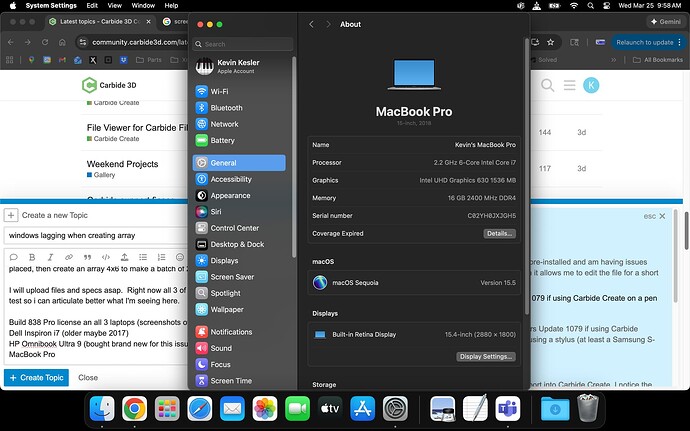Open Siri settings
The width and height of the screenshot is (690, 431).
tap(240, 211)
